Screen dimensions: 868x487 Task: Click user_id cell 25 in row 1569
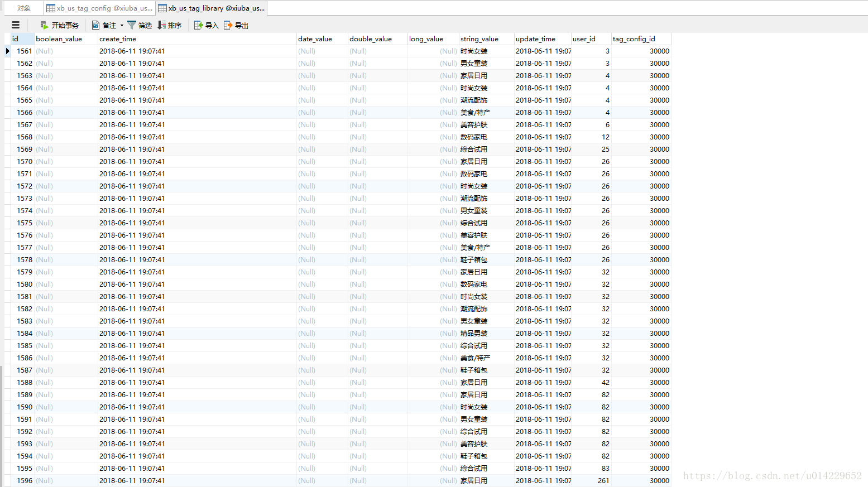(591, 150)
